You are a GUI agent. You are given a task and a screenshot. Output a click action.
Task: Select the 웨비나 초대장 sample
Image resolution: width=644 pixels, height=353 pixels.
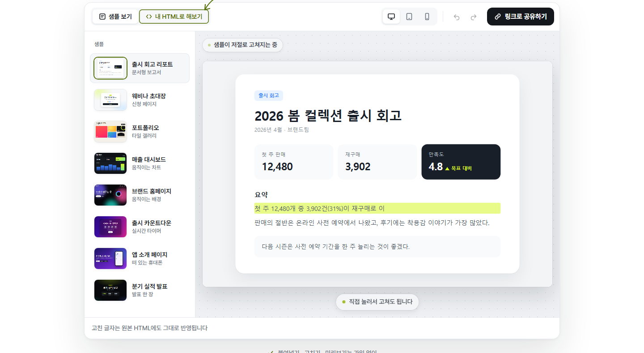pyautogui.click(x=140, y=100)
